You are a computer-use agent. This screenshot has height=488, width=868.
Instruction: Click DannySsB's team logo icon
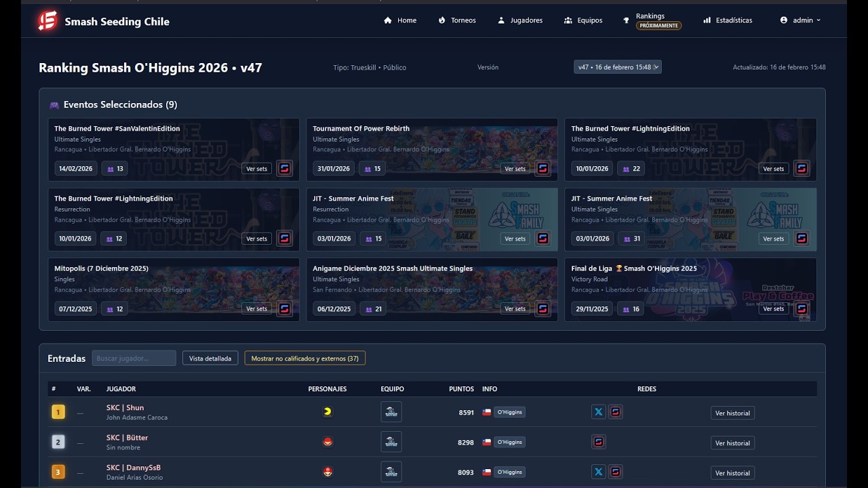[x=391, y=472]
